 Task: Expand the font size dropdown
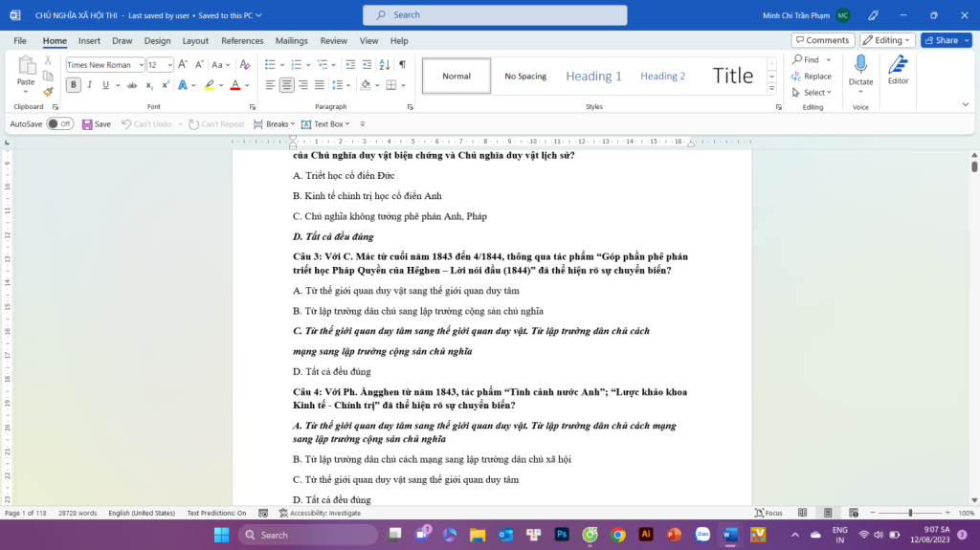click(x=169, y=65)
